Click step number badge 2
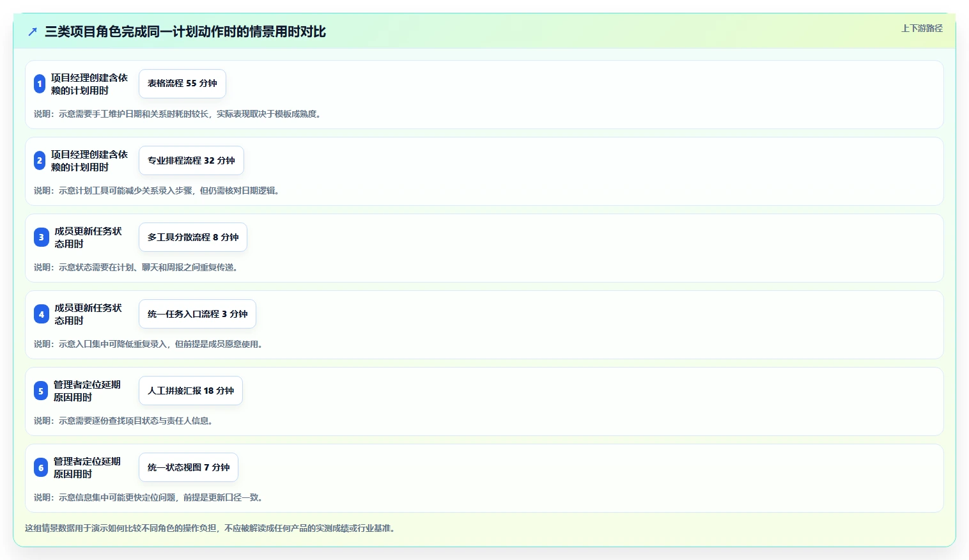The image size is (969, 560). (40, 160)
